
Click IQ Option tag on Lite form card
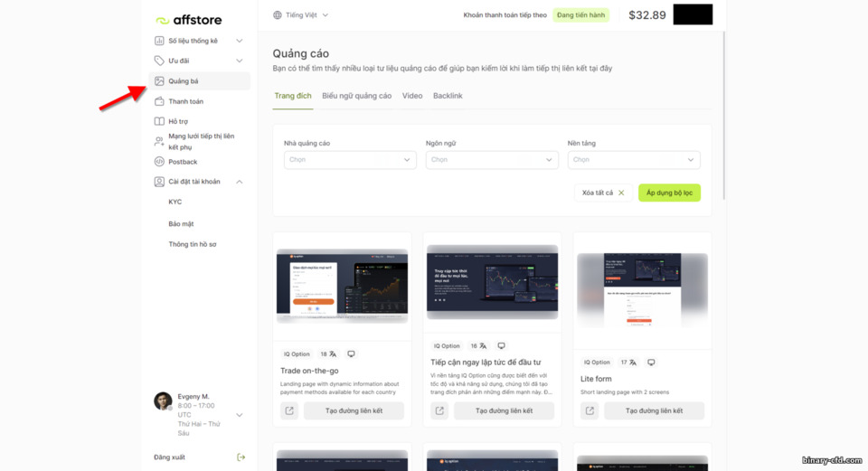click(597, 363)
